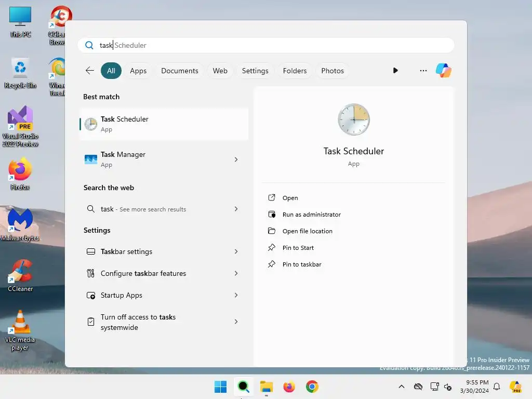
Task: Expand Configure taskbar features chevron
Action: point(236,273)
